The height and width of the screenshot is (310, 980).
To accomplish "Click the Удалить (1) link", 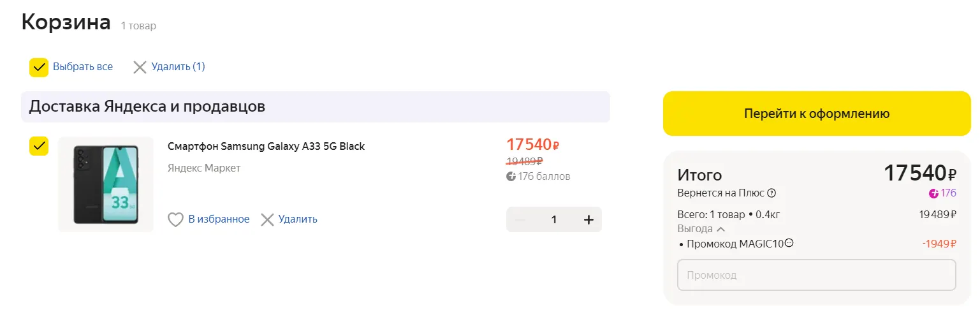I will tap(178, 67).
